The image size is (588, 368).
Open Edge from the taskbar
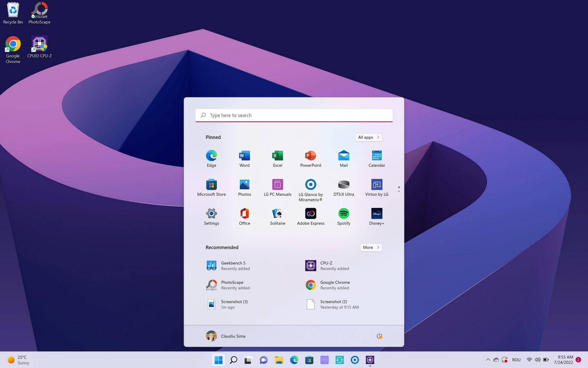(x=294, y=360)
